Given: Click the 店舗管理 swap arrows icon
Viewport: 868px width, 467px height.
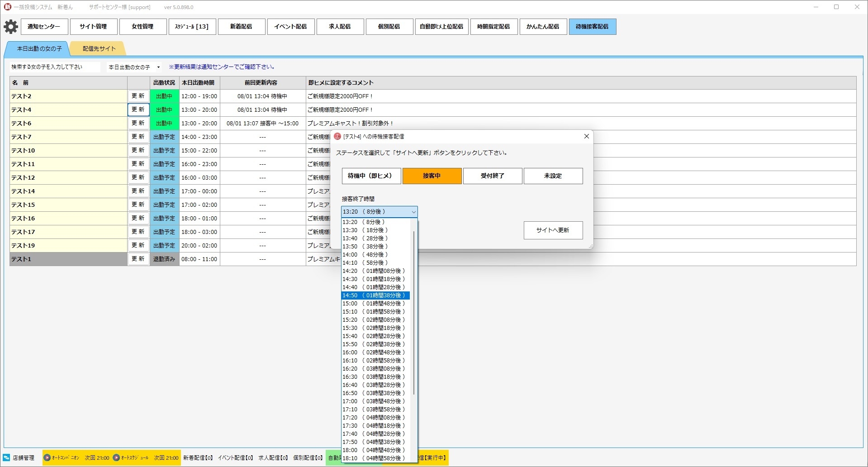Looking at the screenshot, I should click(6, 457).
